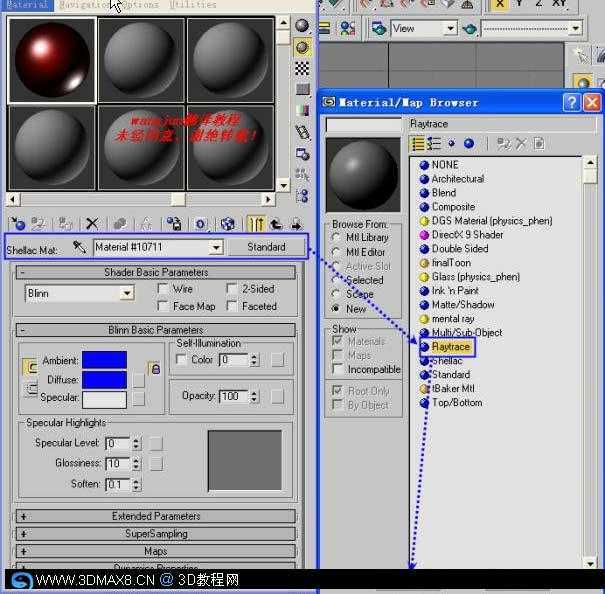Click Put Material to Scene icon
Viewport: 605px width, 594px height.
[x=39, y=223]
